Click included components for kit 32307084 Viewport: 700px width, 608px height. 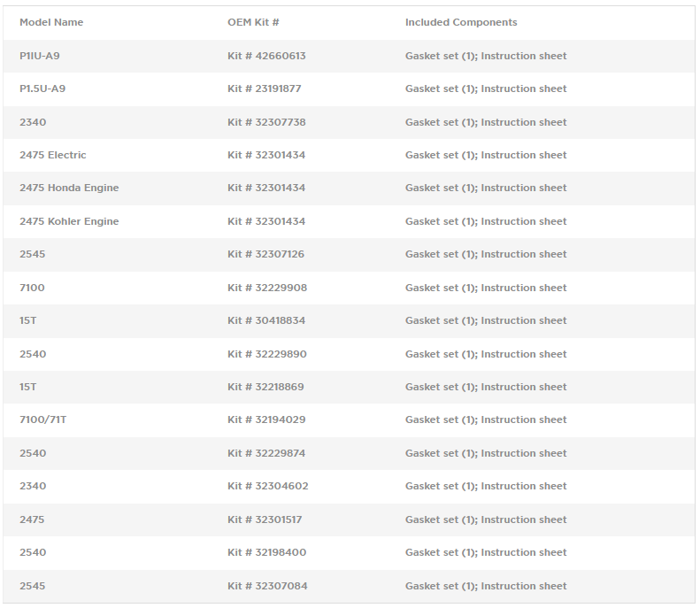(486, 586)
